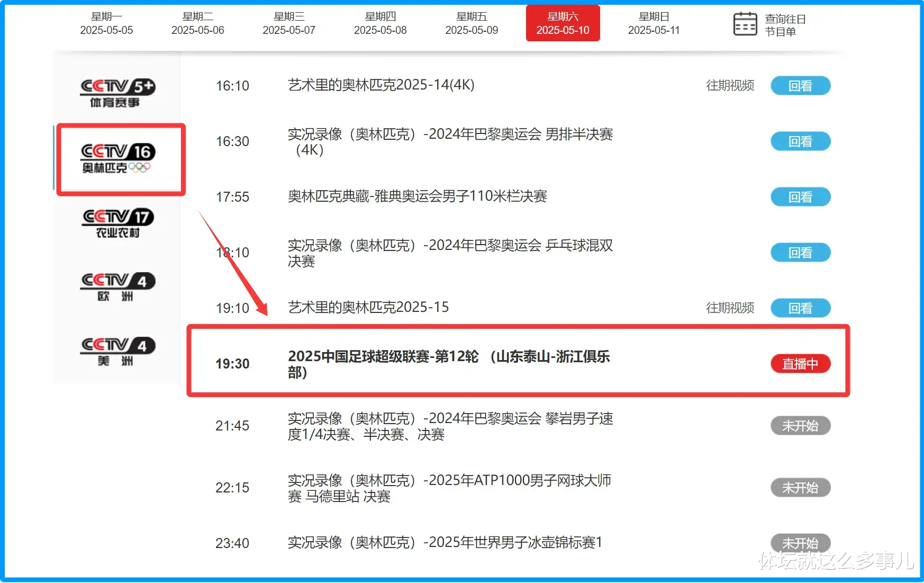924x583 pixels.
Task: Click 未开始 for the 21:45 program
Action: click(x=800, y=426)
